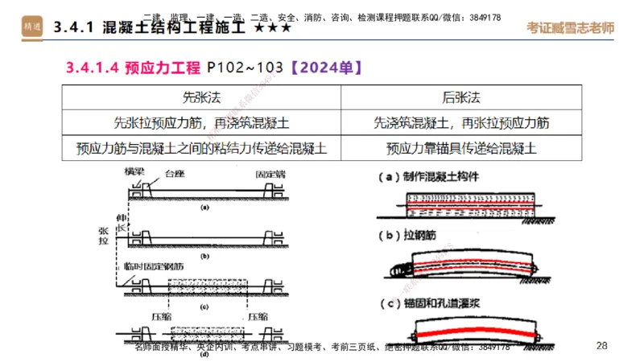Click the 临时固定钢筋 label
This screenshot has width=644, height=362.
tap(154, 267)
